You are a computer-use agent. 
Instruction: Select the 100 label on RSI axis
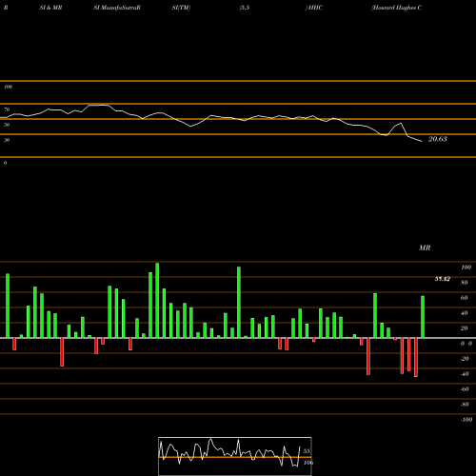click(8, 87)
